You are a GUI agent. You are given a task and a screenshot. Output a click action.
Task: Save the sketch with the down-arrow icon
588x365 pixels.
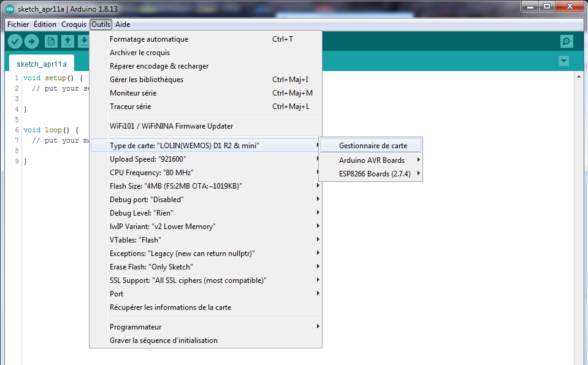tap(83, 41)
